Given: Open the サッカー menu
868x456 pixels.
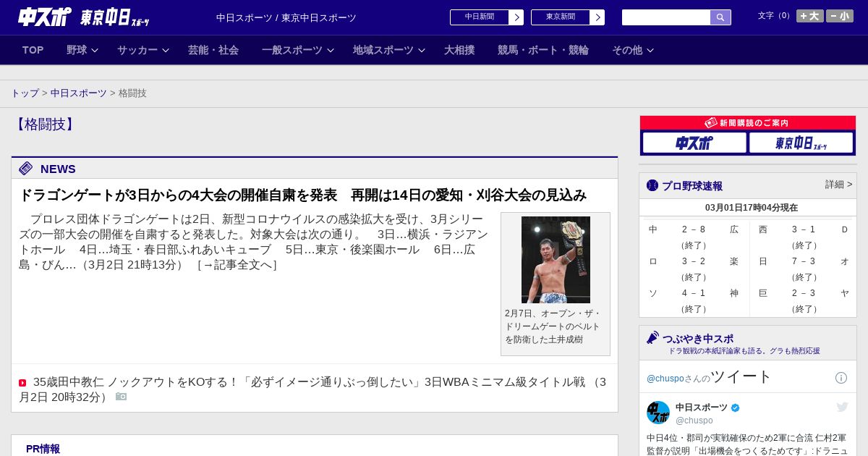Looking at the screenshot, I should click(x=137, y=50).
